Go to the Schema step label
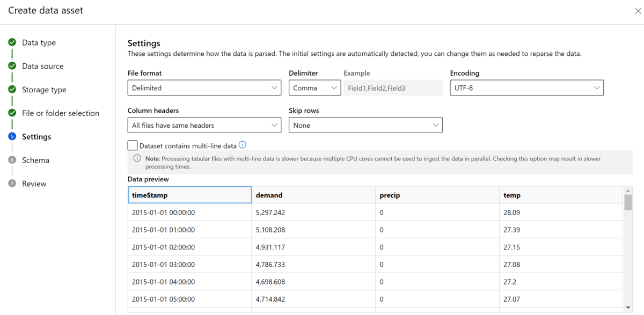Viewport: 644px width, 315px height. click(x=35, y=160)
